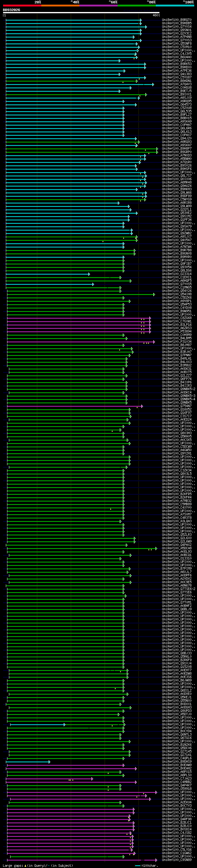197x868 pixels.
Task: Select hit label UniRef100_O23314
Action: [177, 274]
